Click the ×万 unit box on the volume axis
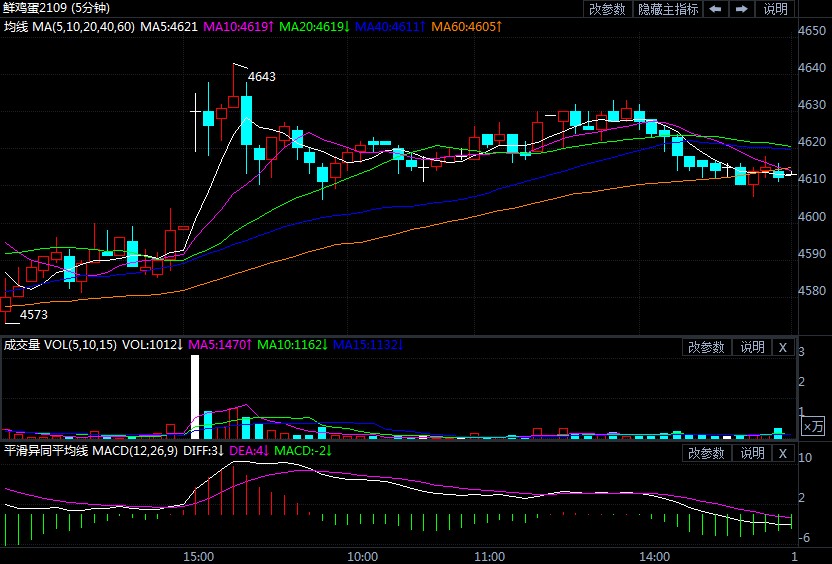832x564 pixels. tap(814, 427)
